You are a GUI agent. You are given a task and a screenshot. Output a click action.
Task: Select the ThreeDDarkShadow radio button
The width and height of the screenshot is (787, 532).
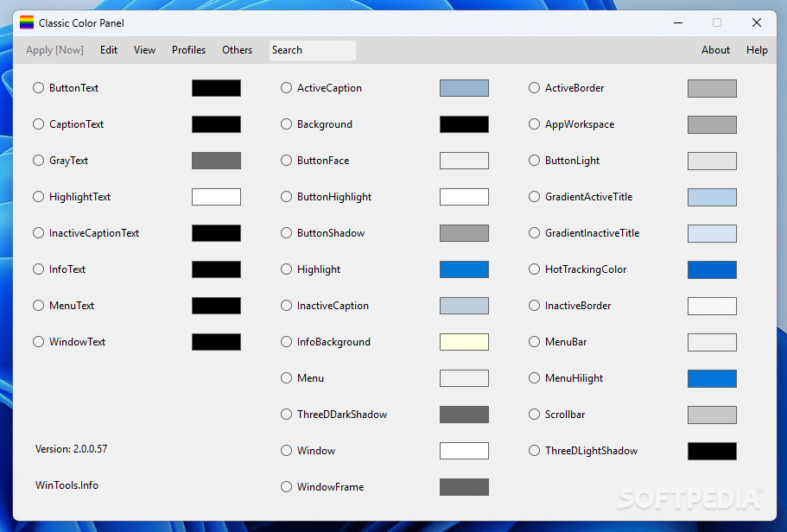tap(286, 414)
